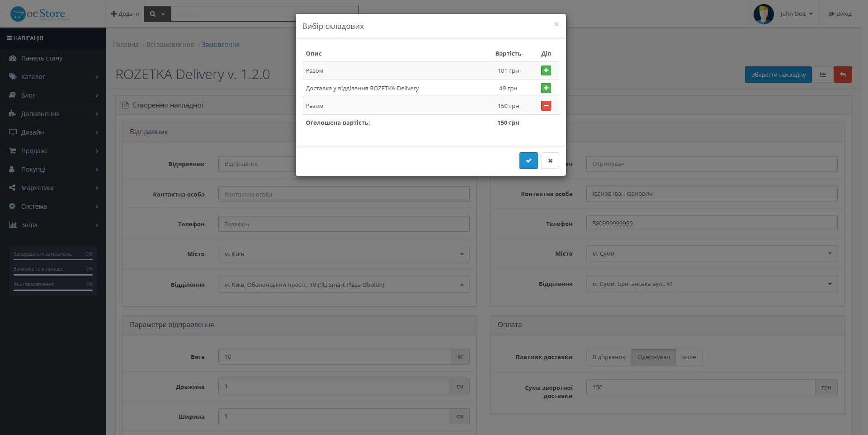Expand the Звіти chevron arrow
Viewport: 868px width, 435px height.
97,225
